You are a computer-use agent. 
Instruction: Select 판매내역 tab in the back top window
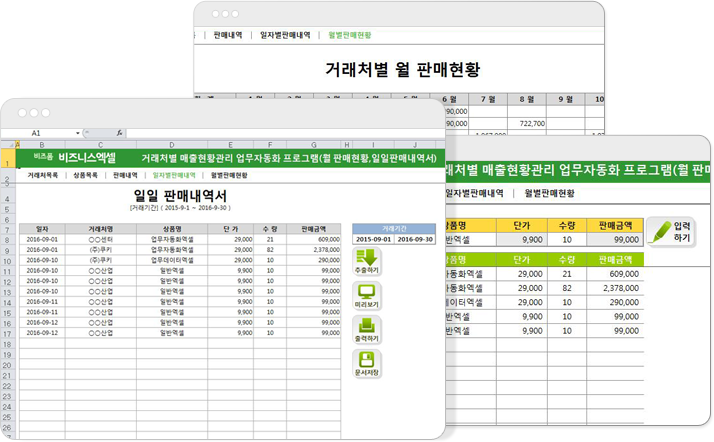(228, 35)
